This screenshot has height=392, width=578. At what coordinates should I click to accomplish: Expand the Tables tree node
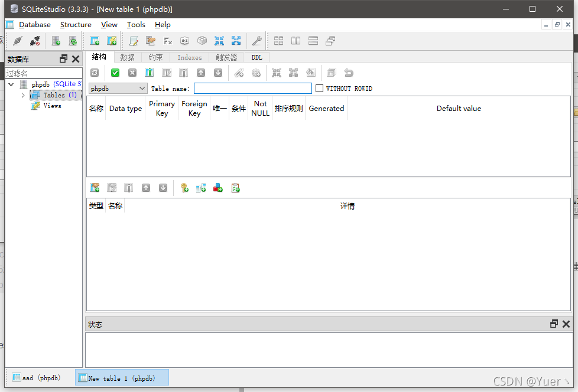[x=22, y=94]
